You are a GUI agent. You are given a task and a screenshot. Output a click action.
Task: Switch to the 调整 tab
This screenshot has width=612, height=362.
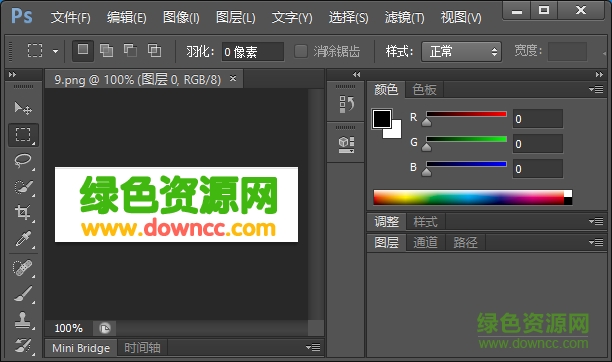[386, 221]
